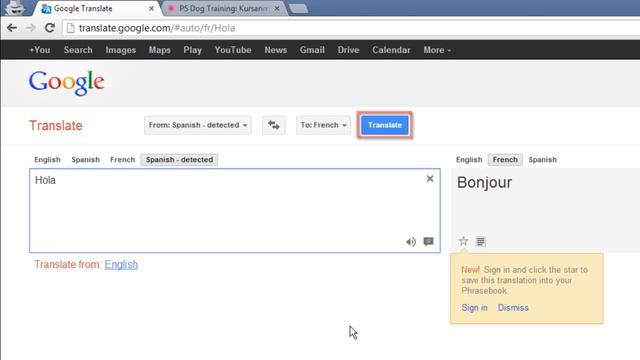Choose French as target language

coord(505,160)
